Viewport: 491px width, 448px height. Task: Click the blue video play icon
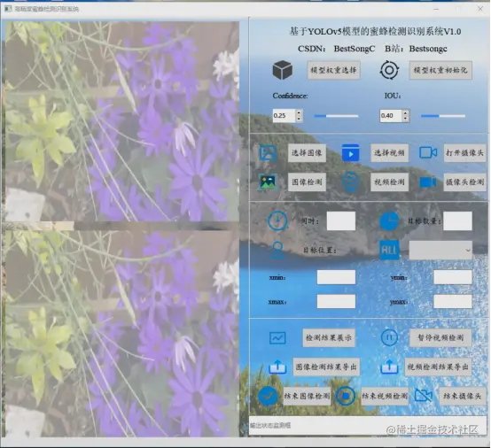350,152
